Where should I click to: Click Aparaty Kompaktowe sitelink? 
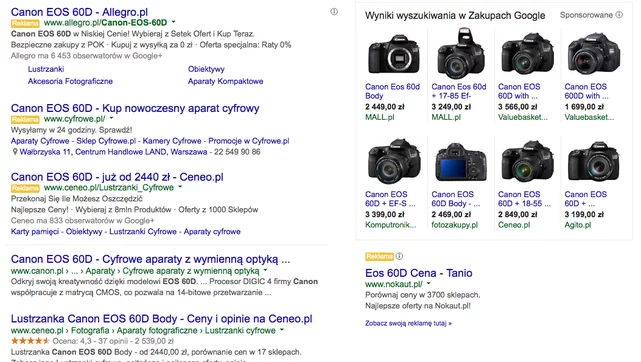(225, 81)
